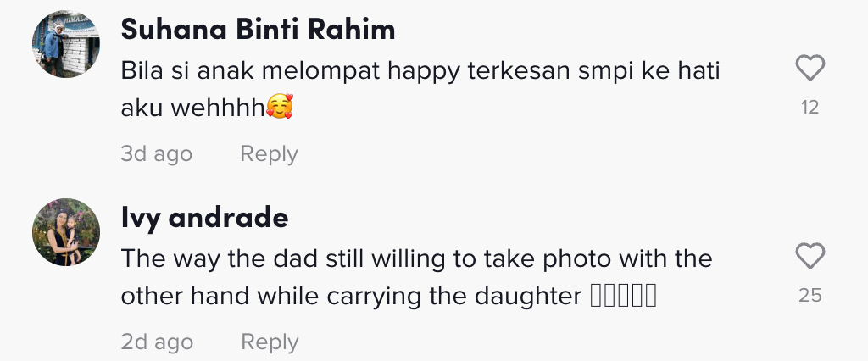Click the "3d ago" timestamp
Image resolution: width=868 pixels, height=361 pixels.
click(156, 154)
